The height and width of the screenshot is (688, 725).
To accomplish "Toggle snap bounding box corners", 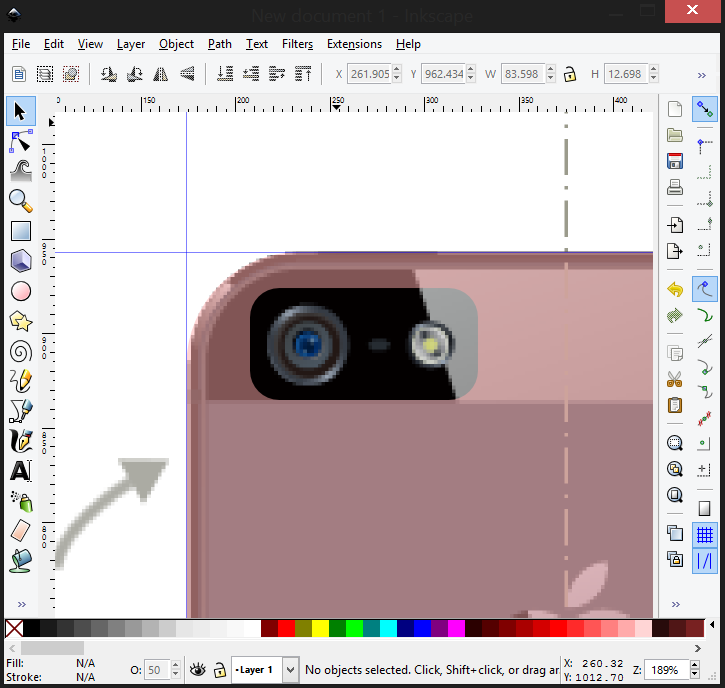I will [705, 200].
